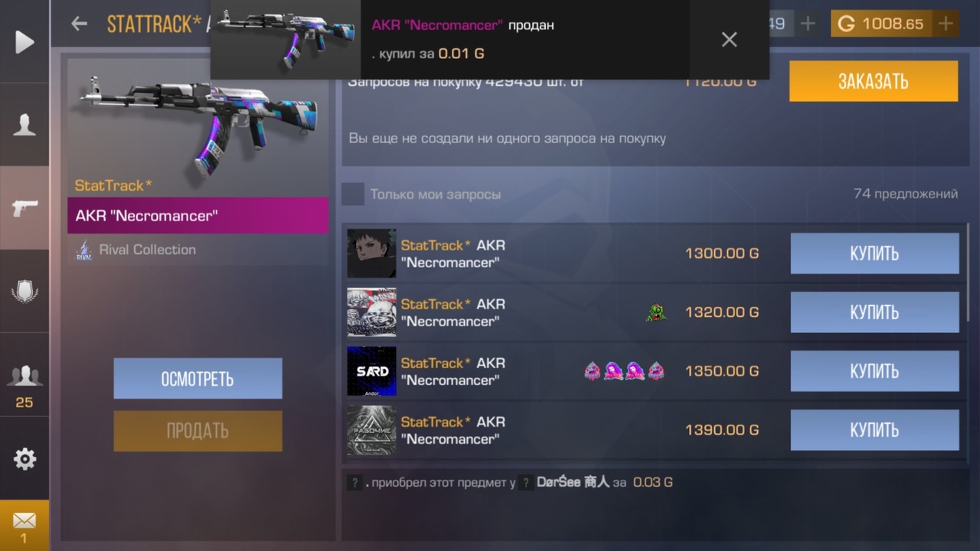Go back using the arrow
The image size is (980, 551).
point(79,24)
